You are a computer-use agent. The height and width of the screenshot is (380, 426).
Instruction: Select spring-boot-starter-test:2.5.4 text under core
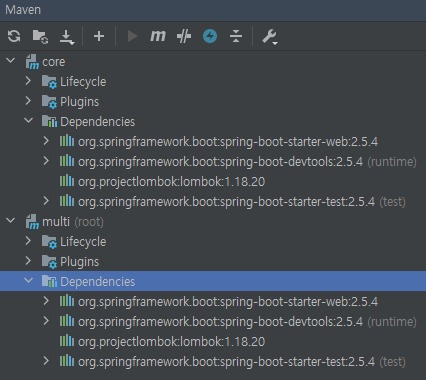[226, 202]
